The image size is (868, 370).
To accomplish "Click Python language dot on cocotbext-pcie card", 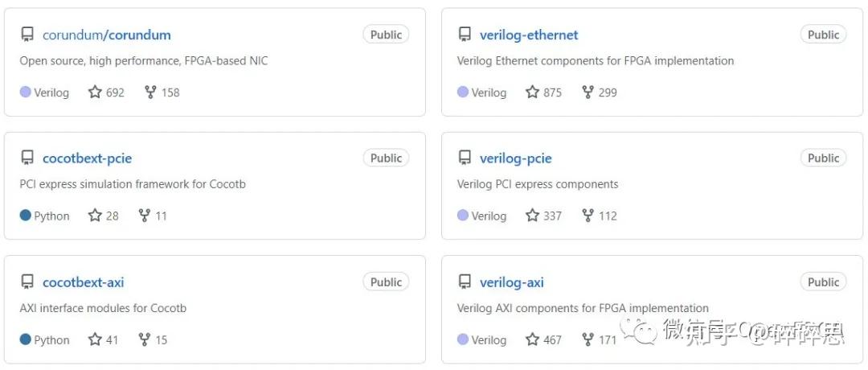I will pyautogui.click(x=25, y=216).
